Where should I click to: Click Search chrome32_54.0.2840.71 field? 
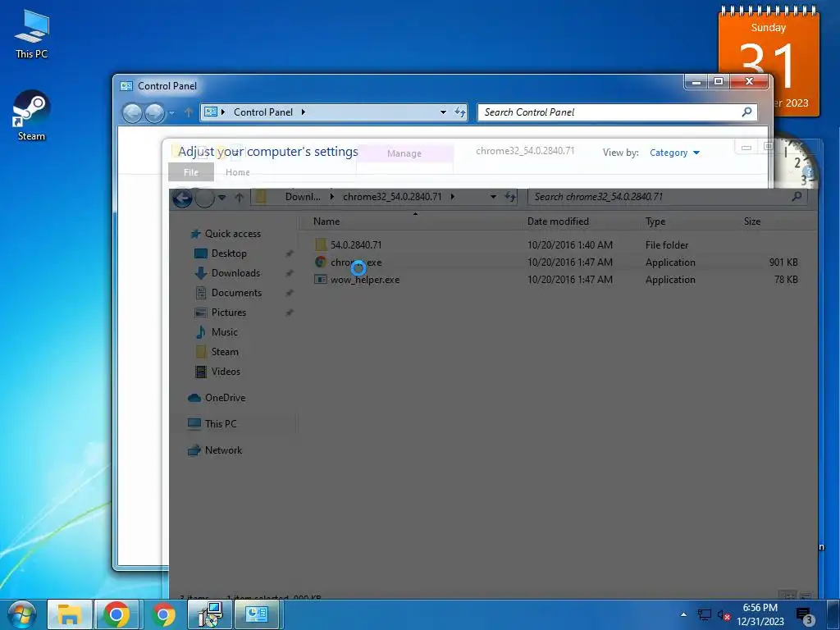tap(667, 197)
